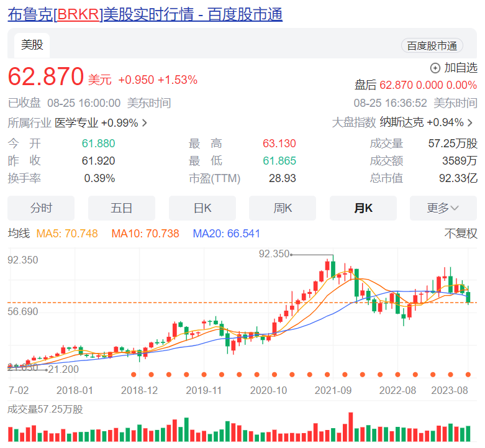Click the 21.200 low marker on chart

tap(63, 370)
